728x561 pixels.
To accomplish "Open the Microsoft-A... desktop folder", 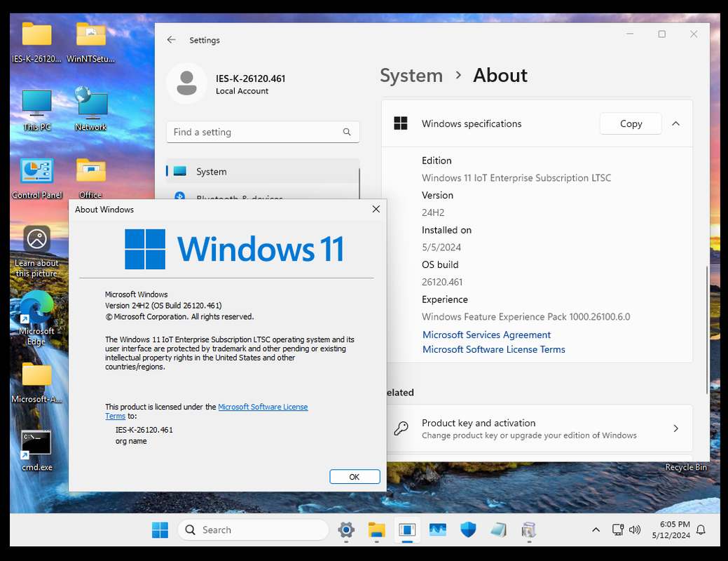I will (36, 383).
